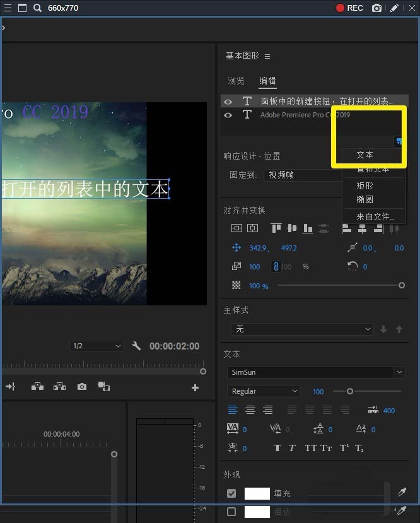The height and width of the screenshot is (523, 420).
Task: Align the layer to bottom edge
Action: click(x=308, y=228)
